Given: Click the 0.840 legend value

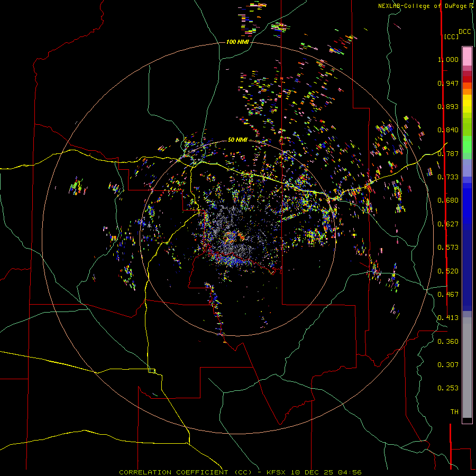Looking at the screenshot, I should pyautogui.click(x=448, y=130).
